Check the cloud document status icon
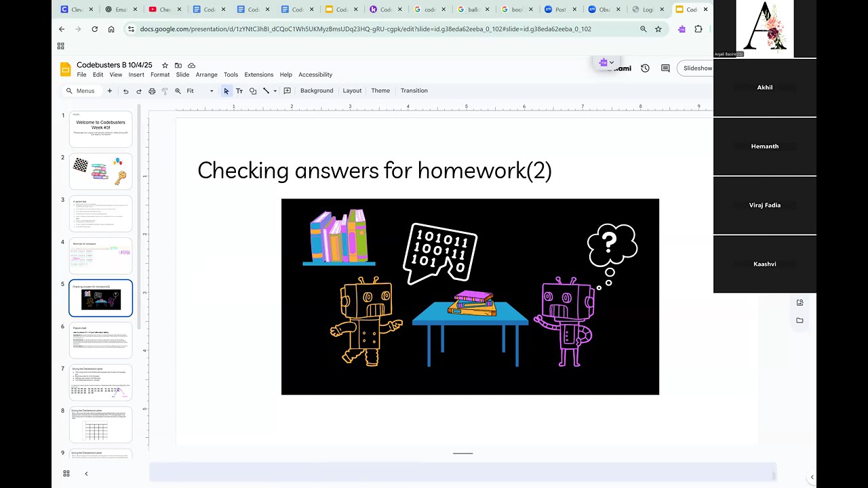The width and height of the screenshot is (868, 488). [191, 65]
